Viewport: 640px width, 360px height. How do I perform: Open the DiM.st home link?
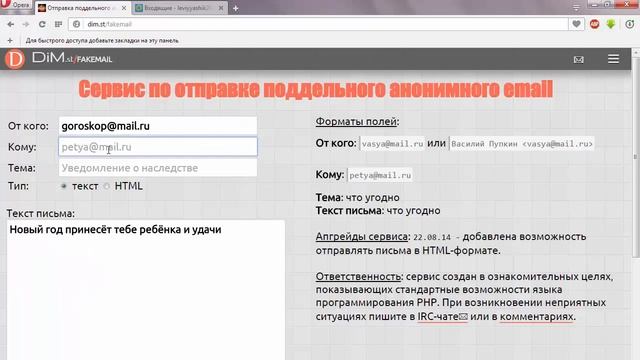pos(53,58)
